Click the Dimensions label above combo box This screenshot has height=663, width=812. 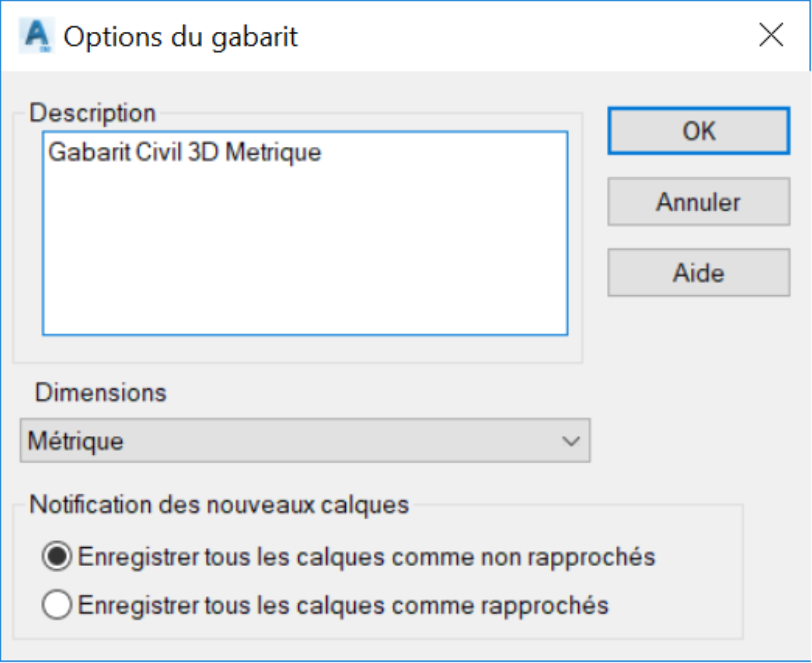click(x=101, y=393)
